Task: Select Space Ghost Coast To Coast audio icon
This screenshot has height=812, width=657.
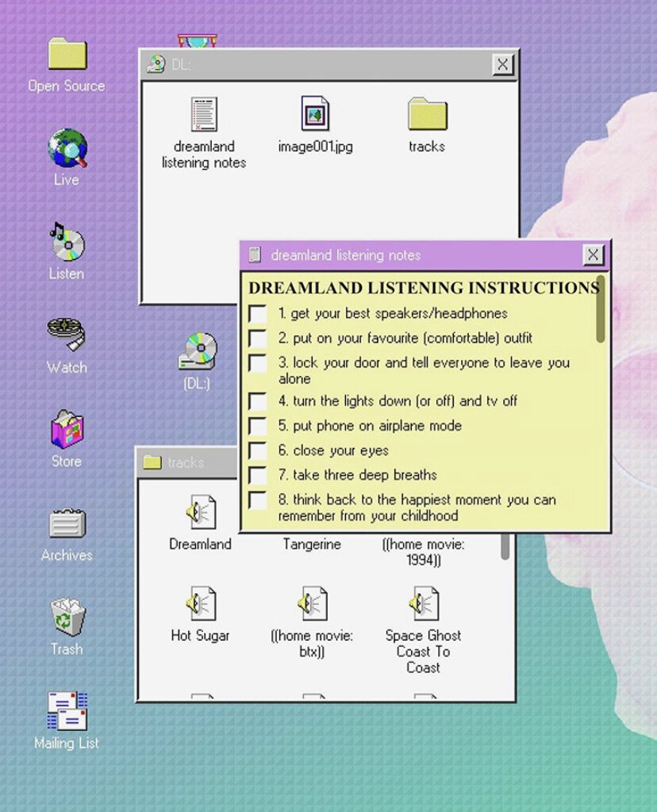Action: click(424, 603)
